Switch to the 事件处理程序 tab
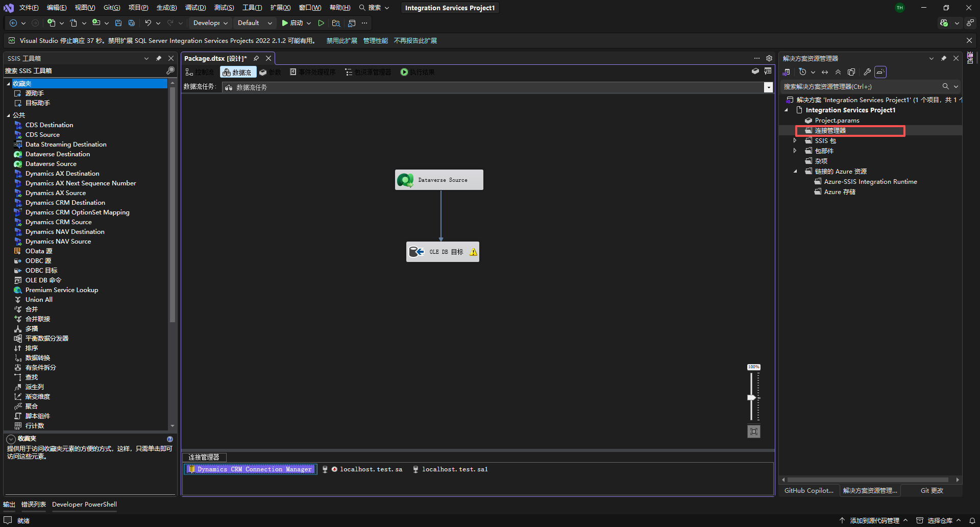Viewport: 980px width, 527px height. [x=312, y=72]
